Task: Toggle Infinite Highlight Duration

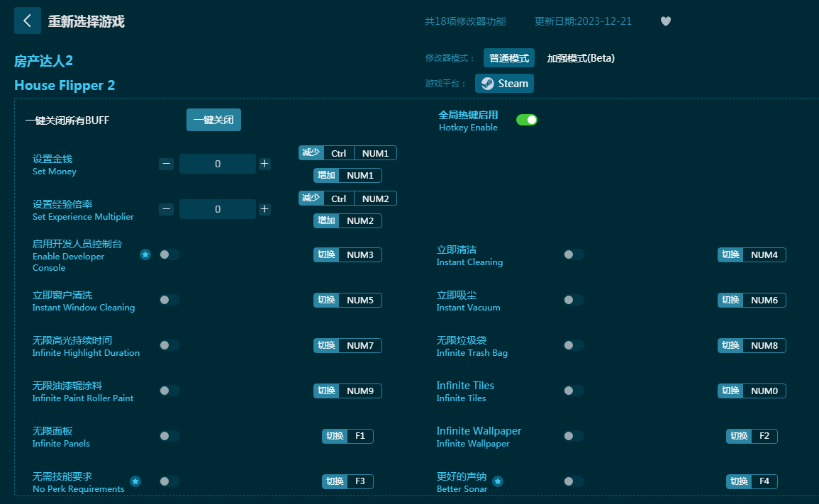Action: (x=169, y=345)
